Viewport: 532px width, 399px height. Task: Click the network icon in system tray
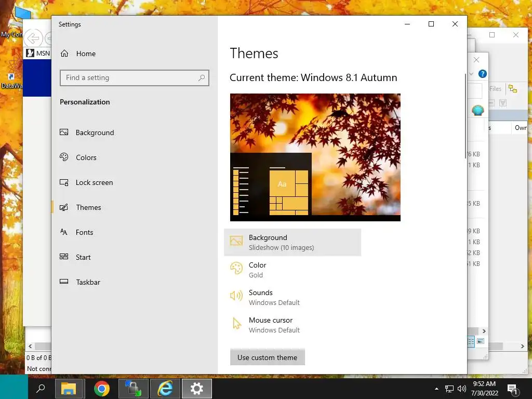[x=449, y=389]
